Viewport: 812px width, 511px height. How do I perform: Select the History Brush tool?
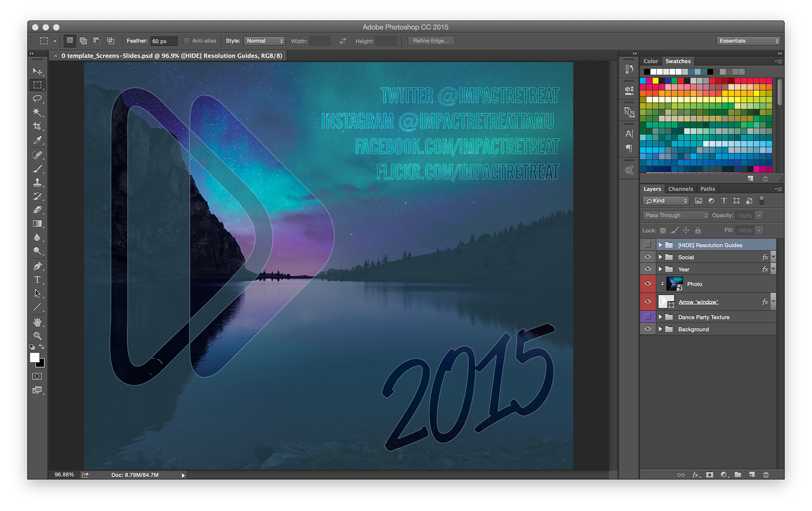(38, 196)
